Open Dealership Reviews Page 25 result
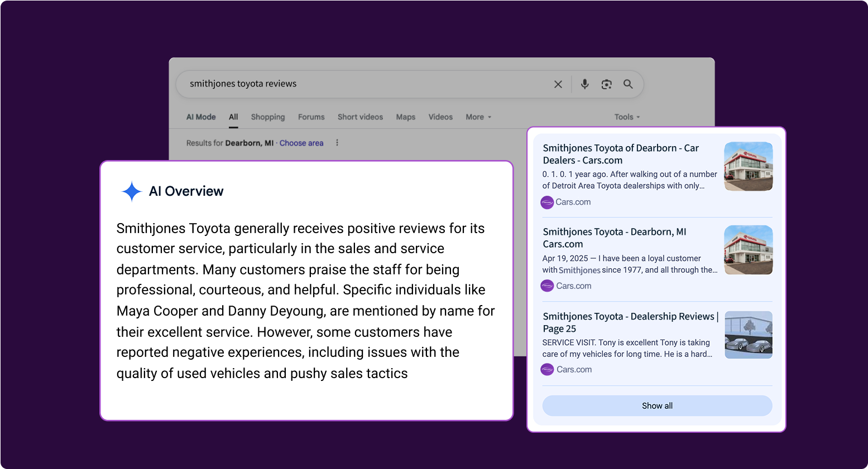The width and height of the screenshot is (868, 469). 631,322
